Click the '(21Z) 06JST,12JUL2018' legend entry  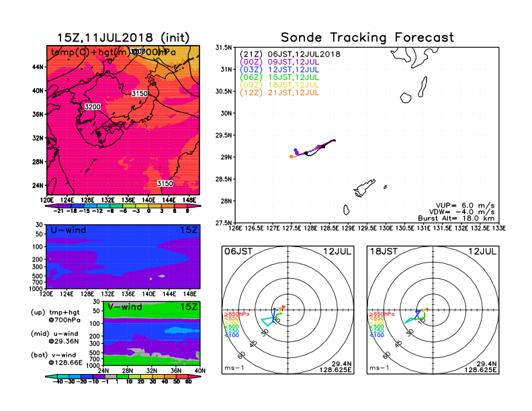tap(290, 54)
